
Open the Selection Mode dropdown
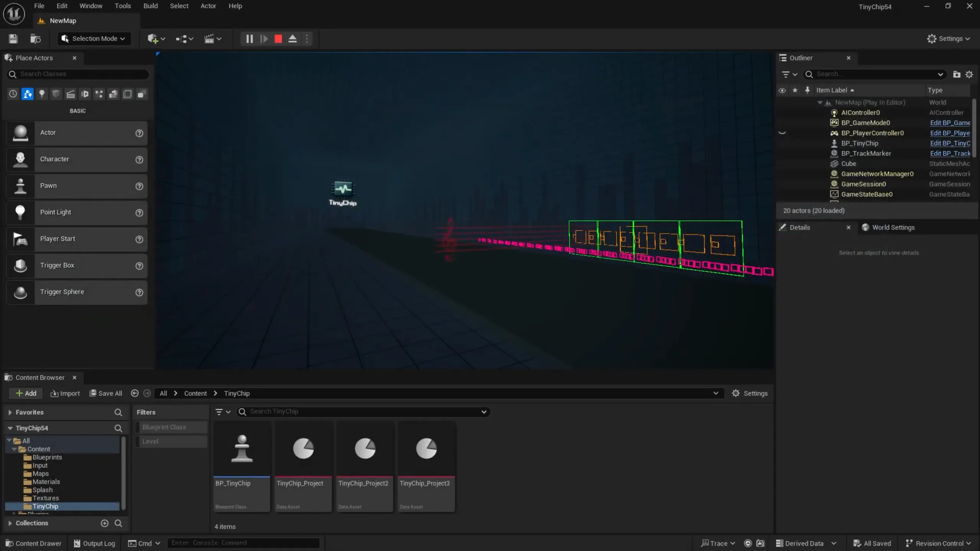[95, 39]
